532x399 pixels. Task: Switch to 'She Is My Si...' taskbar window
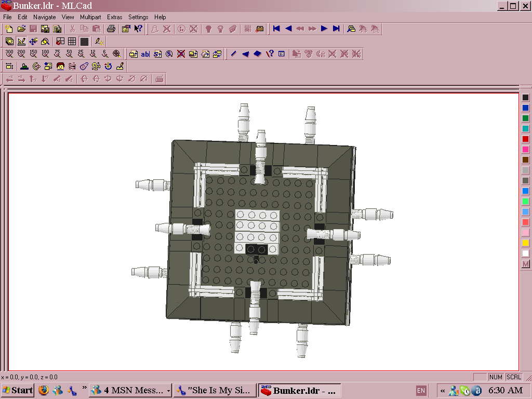tap(215, 391)
